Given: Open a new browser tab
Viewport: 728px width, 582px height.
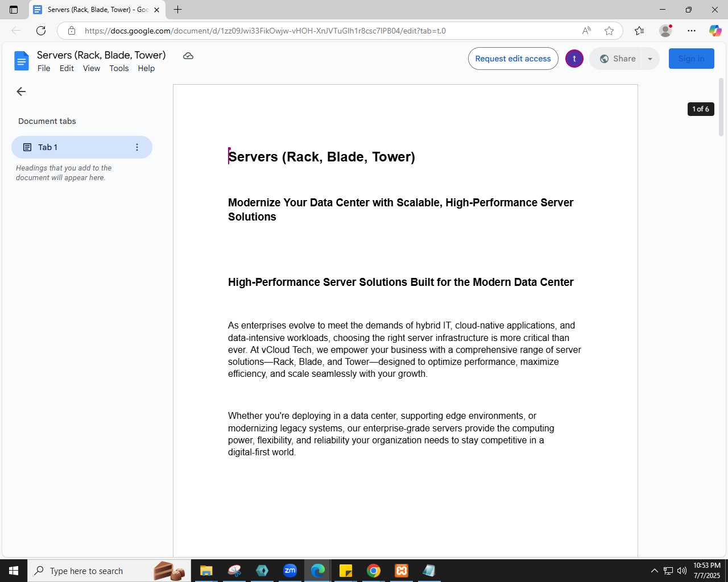Looking at the screenshot, I should point(178,10).
